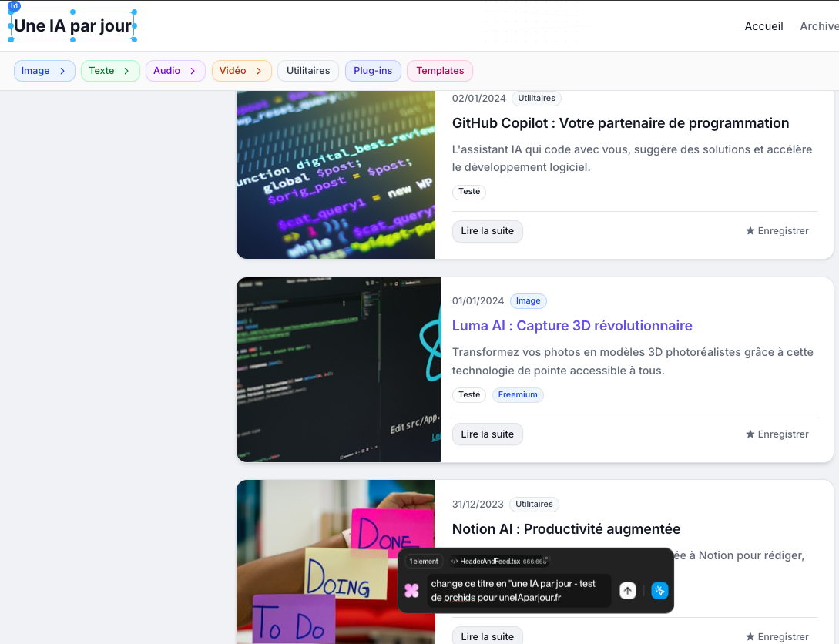Open the GitHub Copilot code thumbnail image
The width and height of the screenshot is (839, 644).
(336, 174)
